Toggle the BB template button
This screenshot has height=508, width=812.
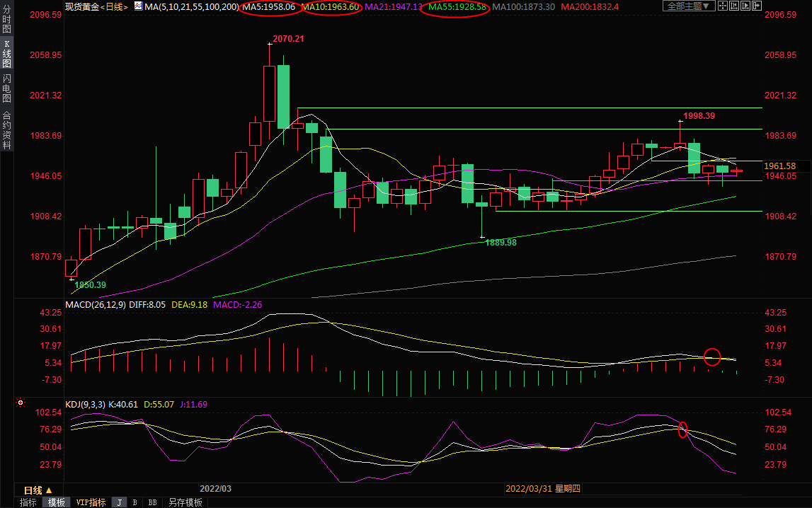click(152, 502)
